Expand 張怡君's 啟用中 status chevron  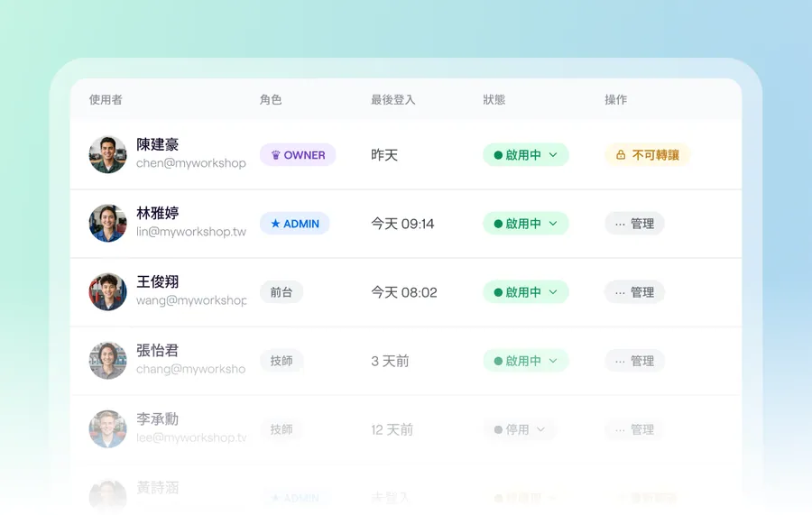tap(553, 361)
